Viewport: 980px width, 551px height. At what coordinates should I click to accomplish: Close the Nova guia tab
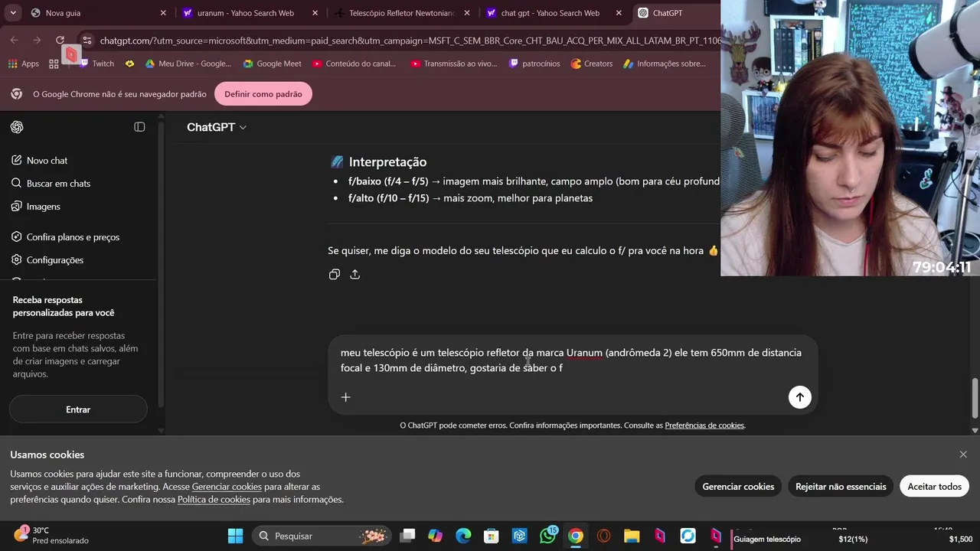(163, 13)
